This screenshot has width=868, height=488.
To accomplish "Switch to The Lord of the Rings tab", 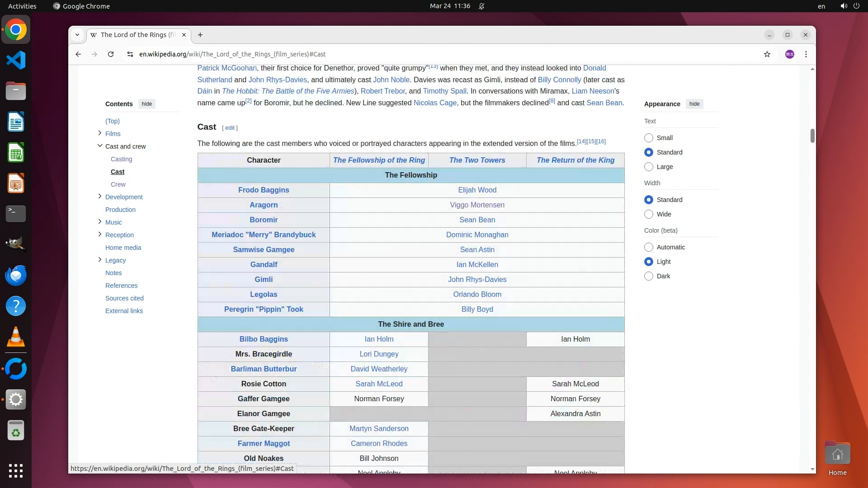I will coord(136,35).
